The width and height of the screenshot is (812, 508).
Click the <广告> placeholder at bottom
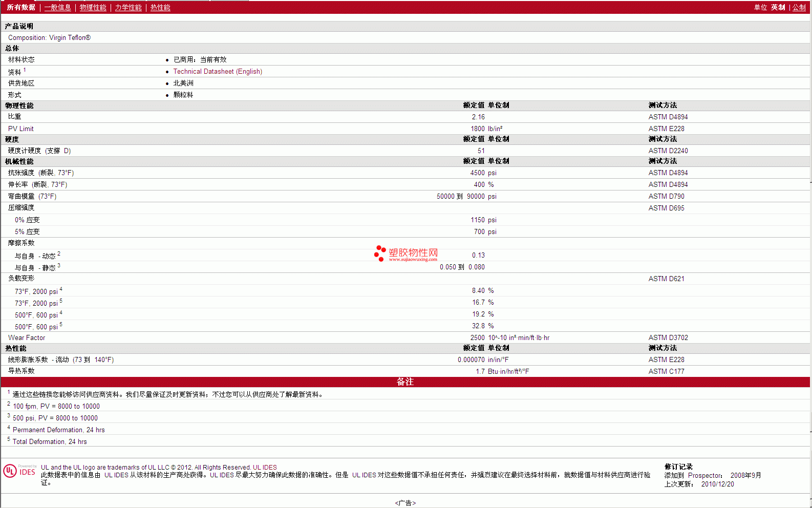405,503
